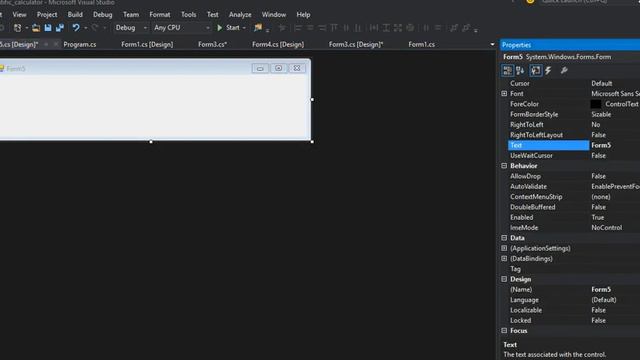
Task: Collapse the Behavior category
Action: (504, 166)
